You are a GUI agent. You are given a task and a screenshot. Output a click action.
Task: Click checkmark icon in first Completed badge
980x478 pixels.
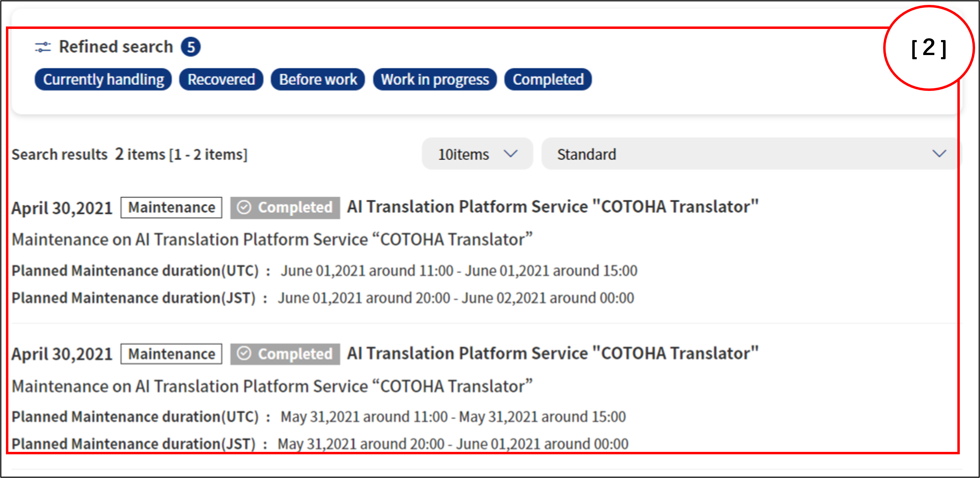[244, 207]
